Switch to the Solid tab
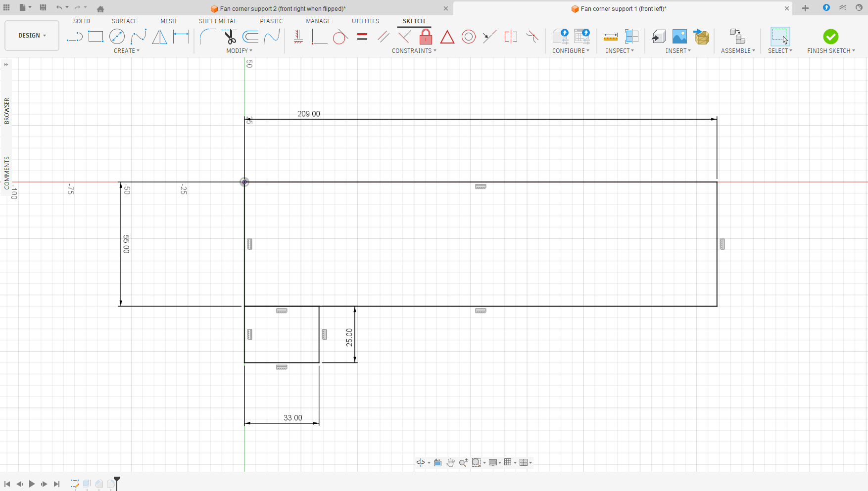The width and height of the screenshot is (868, 491). click(x=82, y=21)
